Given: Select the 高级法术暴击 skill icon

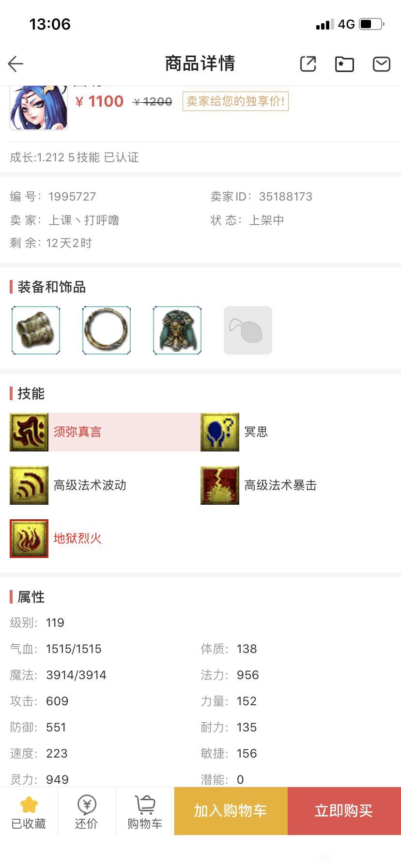Looking at the screenshot, I should (x=220, y=485).
